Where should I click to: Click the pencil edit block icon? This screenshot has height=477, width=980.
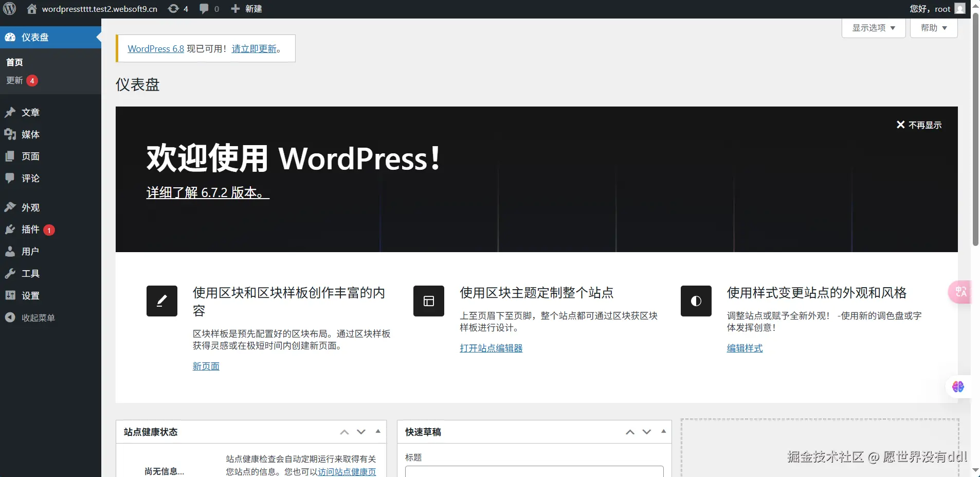tap(162, 301)
